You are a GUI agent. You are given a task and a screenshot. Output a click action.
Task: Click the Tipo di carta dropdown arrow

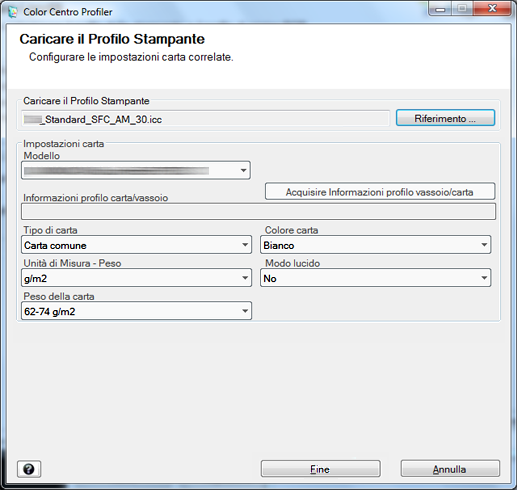(x=245, y=245)
